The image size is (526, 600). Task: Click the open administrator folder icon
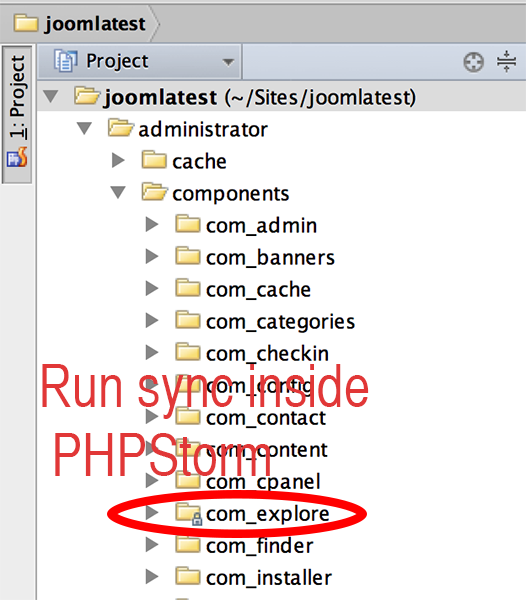pos(121,128)
